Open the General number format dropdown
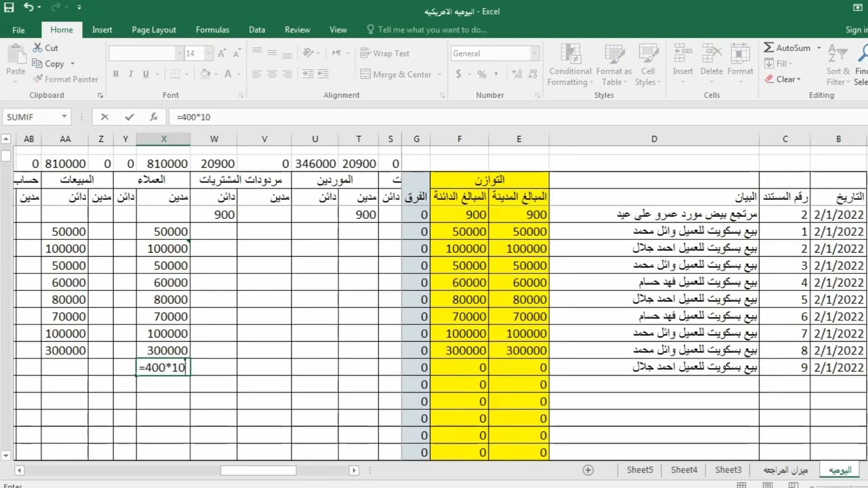Image resolution: width=868 pixels, height=488 pixels. tap(534, 54)
